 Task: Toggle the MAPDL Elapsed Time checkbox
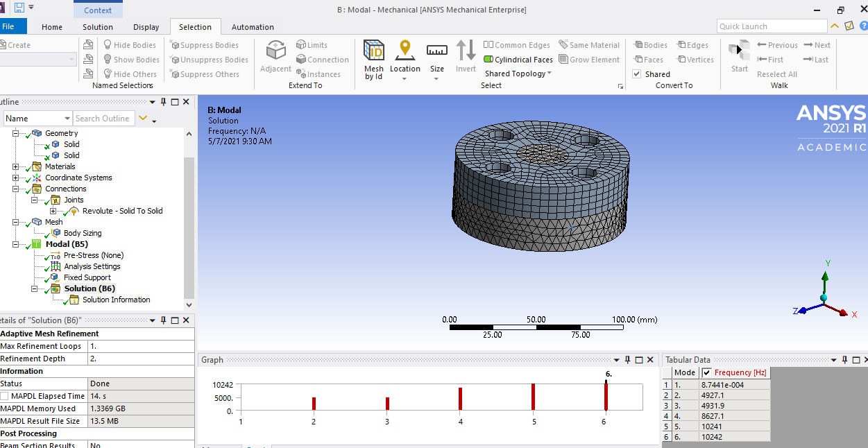coord(5,396)
